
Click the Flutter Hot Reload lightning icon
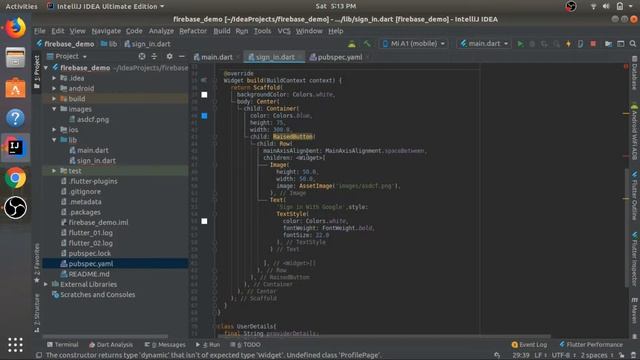click(568, 44)
